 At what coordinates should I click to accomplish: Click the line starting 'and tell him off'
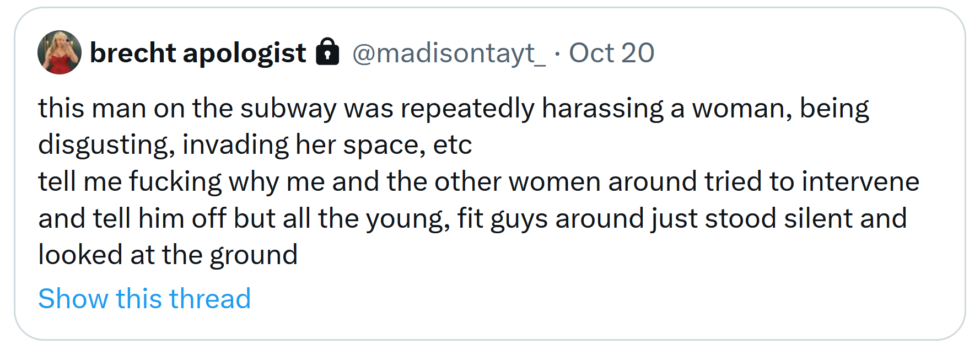click(x=472, y=219)
